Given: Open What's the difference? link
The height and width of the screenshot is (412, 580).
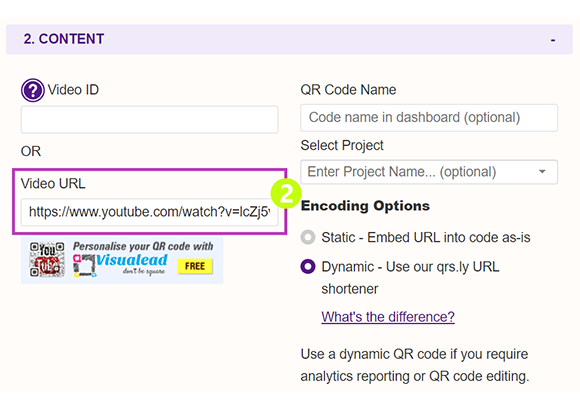Looking at the screenshot, I should coord(388,317).
